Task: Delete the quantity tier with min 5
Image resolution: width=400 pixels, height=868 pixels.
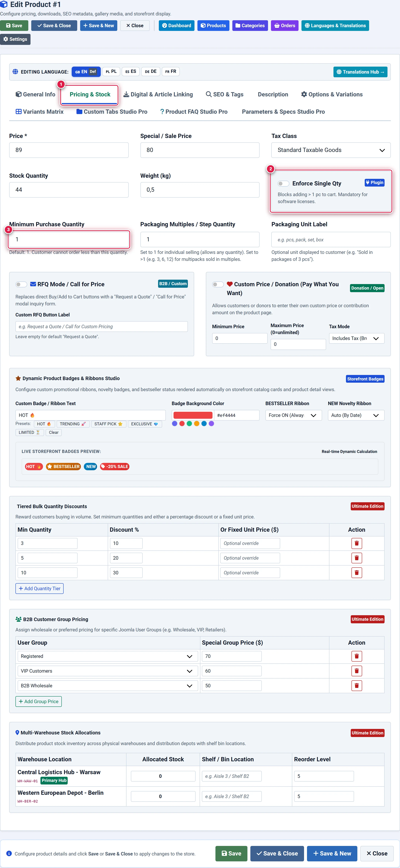Action: [357, 558]
